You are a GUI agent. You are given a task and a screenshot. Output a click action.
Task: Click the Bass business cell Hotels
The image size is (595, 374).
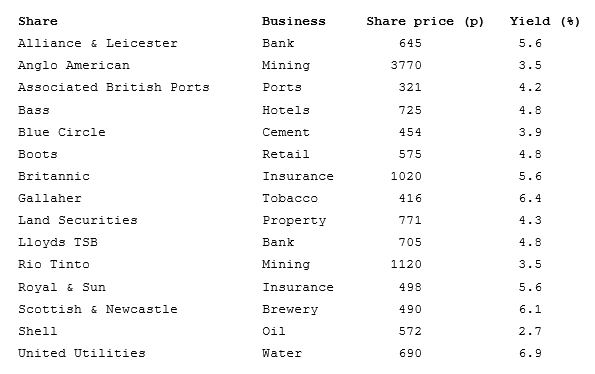(x=286, y=110)
